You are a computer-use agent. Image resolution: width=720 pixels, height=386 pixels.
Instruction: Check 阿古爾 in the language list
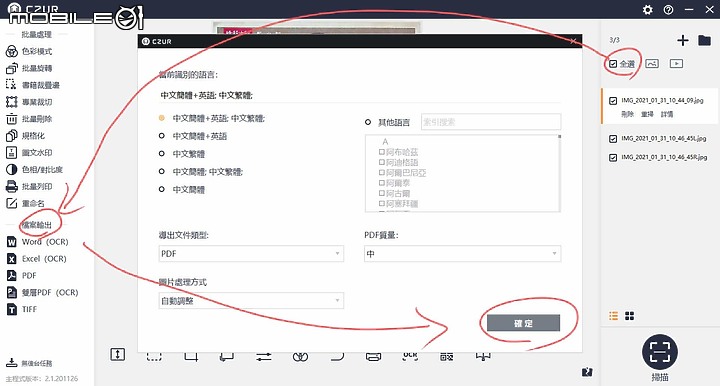(x=382, y=193)
